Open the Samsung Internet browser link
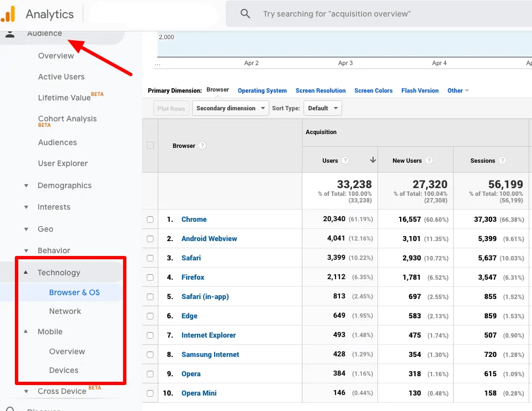Screen dimensions: 532x411 (210, 355)
